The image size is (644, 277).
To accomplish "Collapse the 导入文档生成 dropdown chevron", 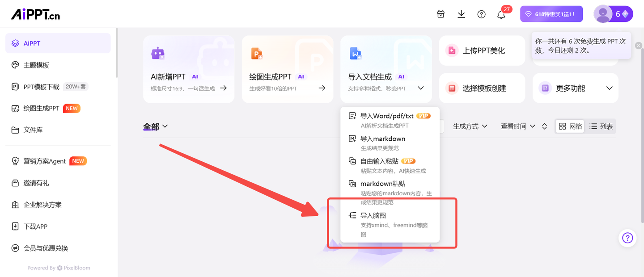I will click(421, 88).
